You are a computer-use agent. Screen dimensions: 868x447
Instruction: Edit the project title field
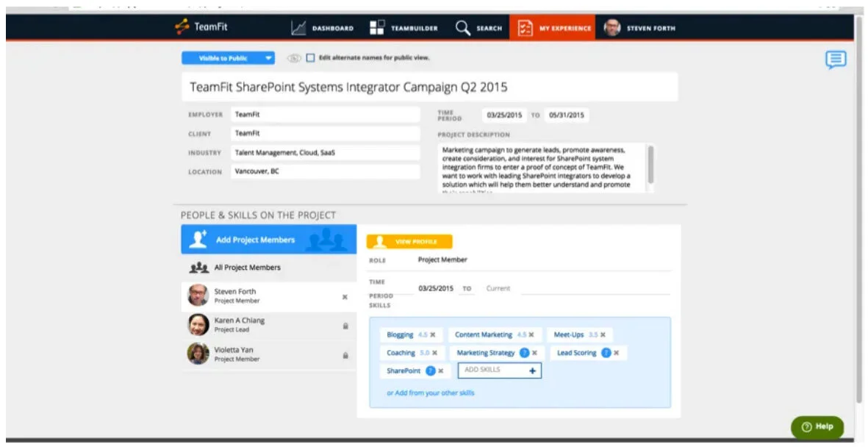point(429,87)
